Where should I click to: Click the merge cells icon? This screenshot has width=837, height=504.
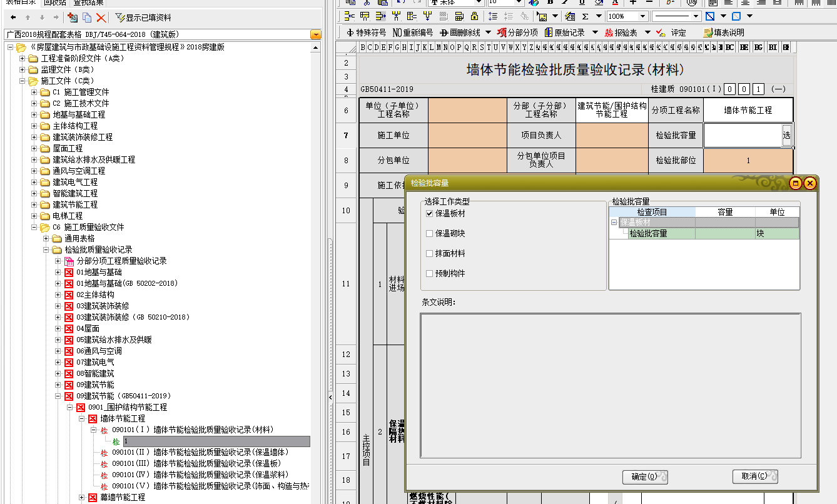(443, 16)
